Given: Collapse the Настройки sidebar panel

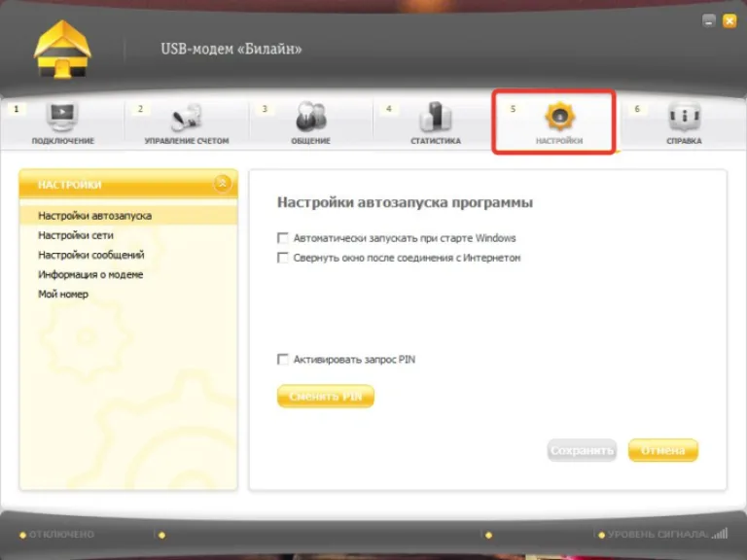Looking at the screenshot, I should pos(223,184).
